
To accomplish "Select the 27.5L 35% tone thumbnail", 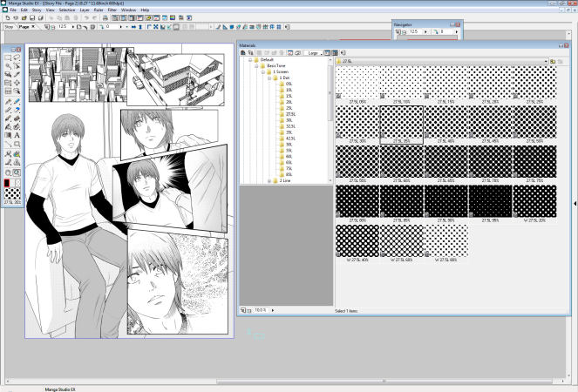I will point(401,125).
